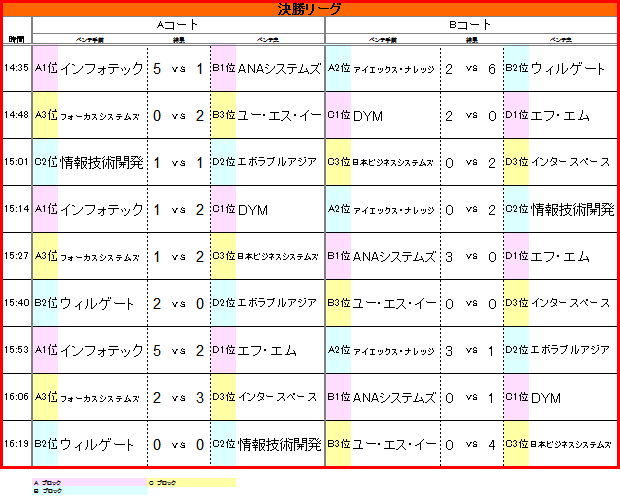Click インフォテック in the 15:53 row
The image size is (620, 500).
coord(102,351)
